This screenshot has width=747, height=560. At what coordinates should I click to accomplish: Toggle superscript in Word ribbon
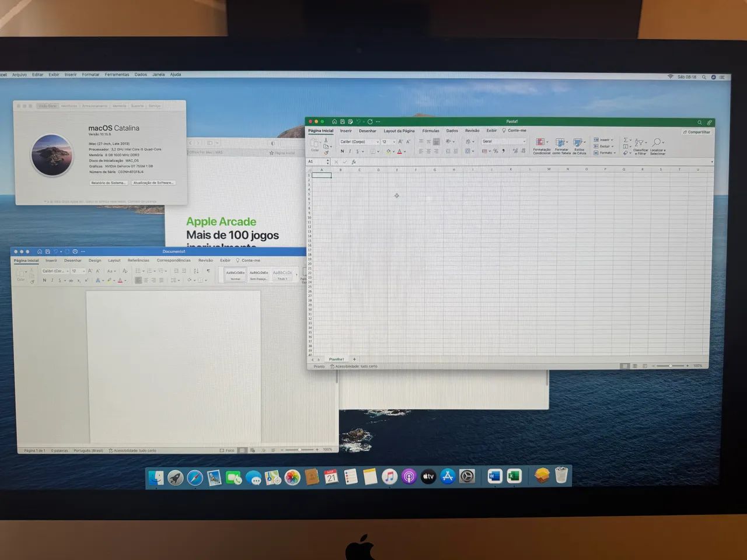[86, 281]
